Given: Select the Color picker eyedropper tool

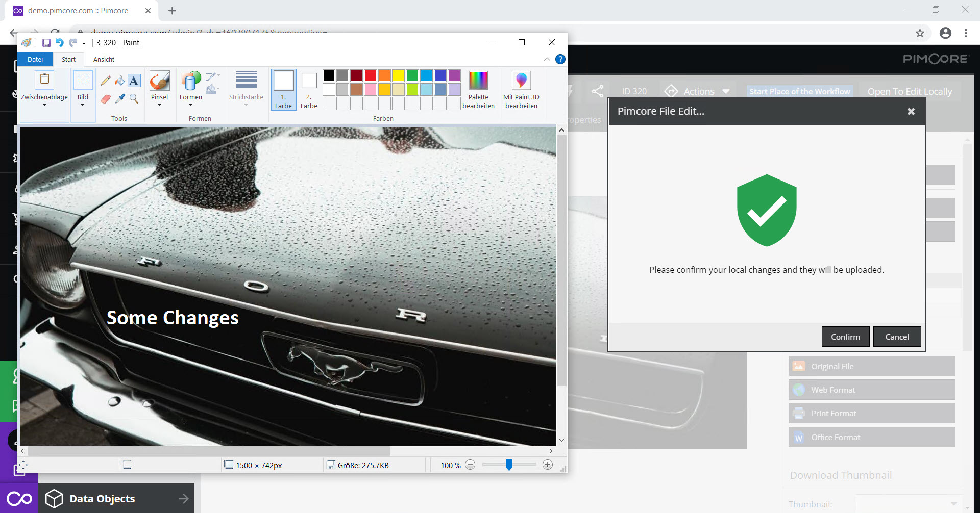Looking at the screenshot, I should coord(119,98).
